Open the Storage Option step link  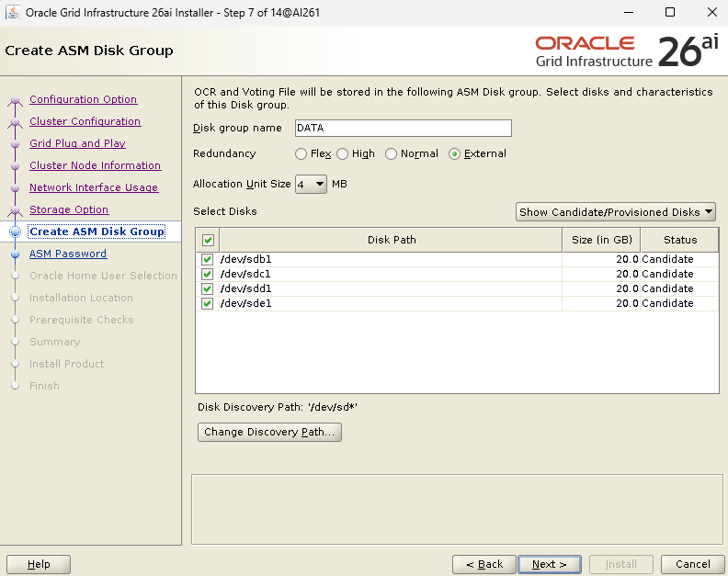[x=69, y=209]
